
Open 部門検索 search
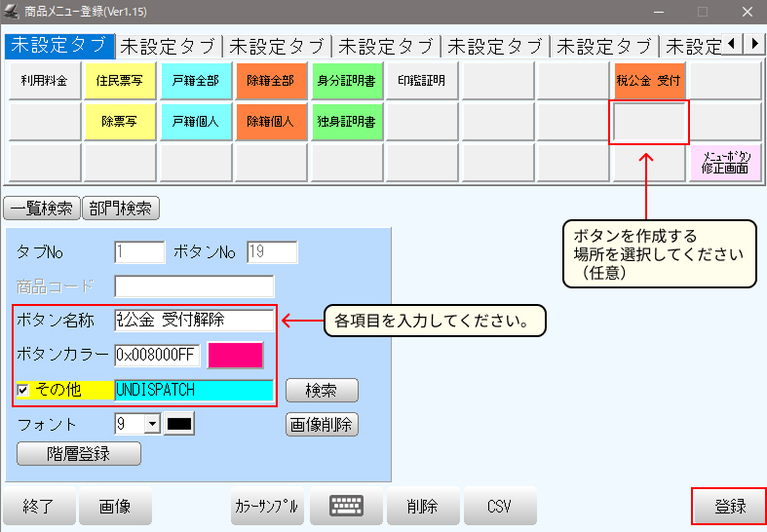click(x=121, y=208)
